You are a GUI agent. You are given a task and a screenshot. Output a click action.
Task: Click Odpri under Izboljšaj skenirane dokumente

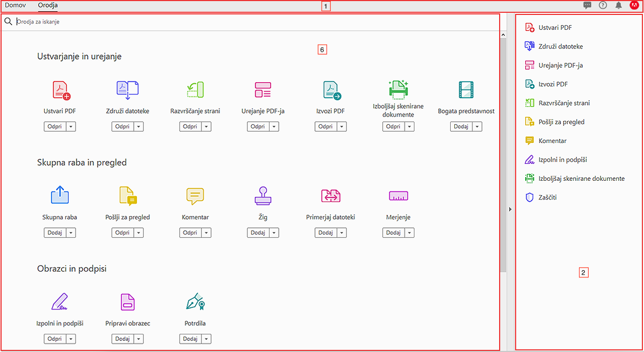(393, 127)
